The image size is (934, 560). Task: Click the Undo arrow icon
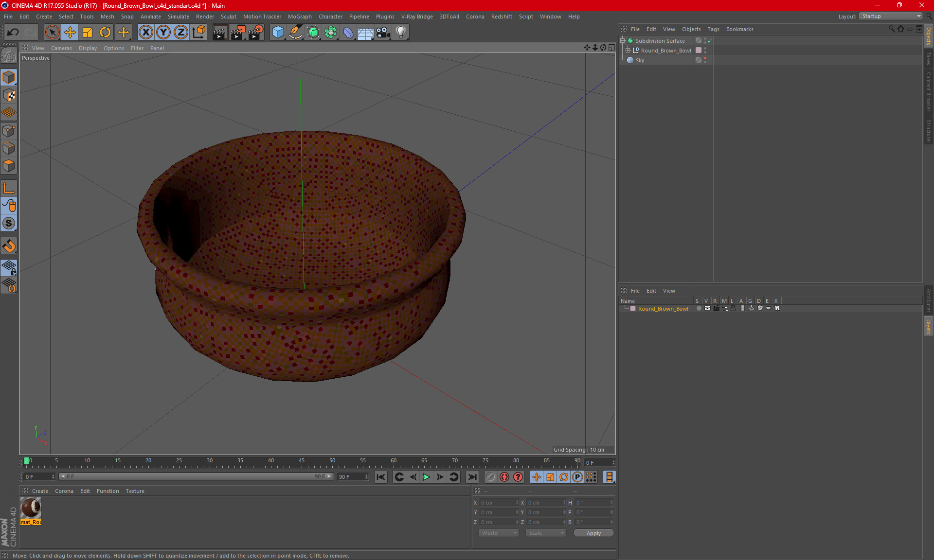pyautogui.click(x=13, y=32)
